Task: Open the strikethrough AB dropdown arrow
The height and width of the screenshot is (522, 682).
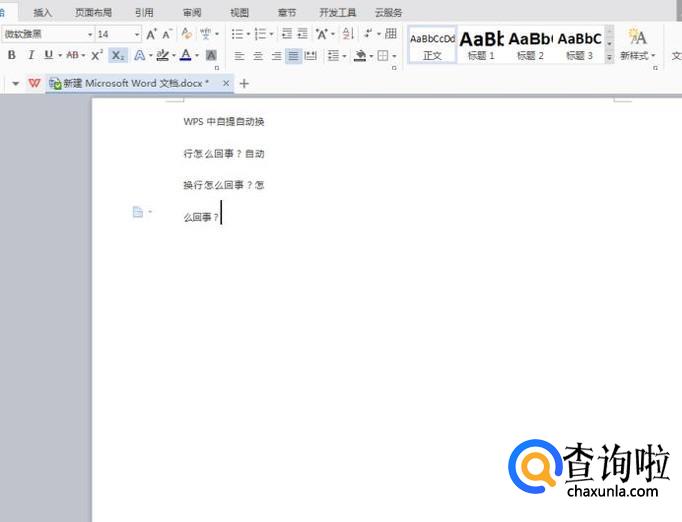Action: (x=83, y=56)
